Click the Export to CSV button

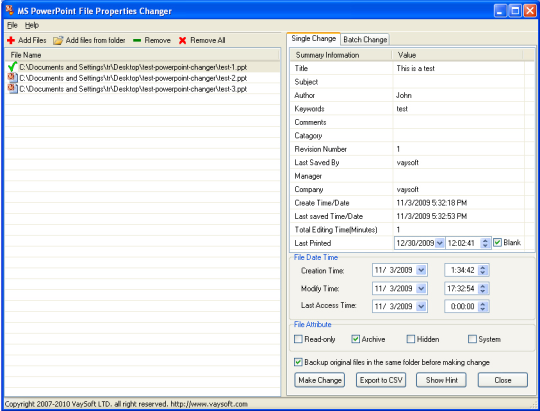pyautogui.click(x=381, y=380)
